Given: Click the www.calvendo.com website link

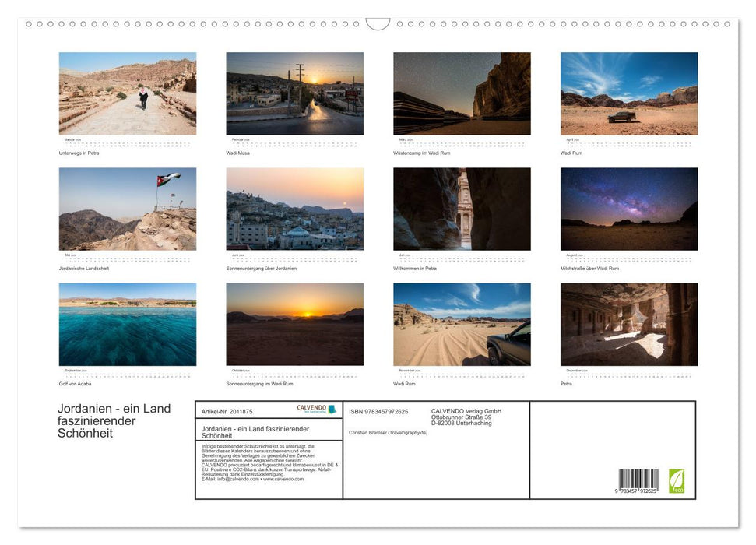Looking at the screenshot, I should (x=283, y=478).
